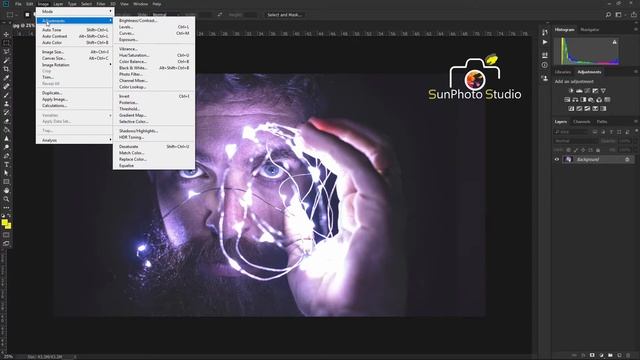
Task: Choose Brightness/Contrast from the Adjustments submenu
Action: (154, 20)
